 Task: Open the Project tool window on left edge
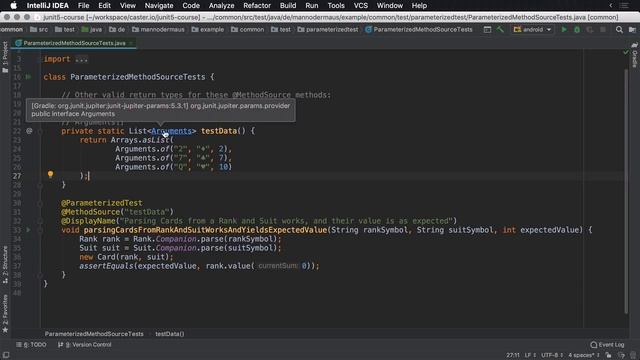click(x=5, y=57)
